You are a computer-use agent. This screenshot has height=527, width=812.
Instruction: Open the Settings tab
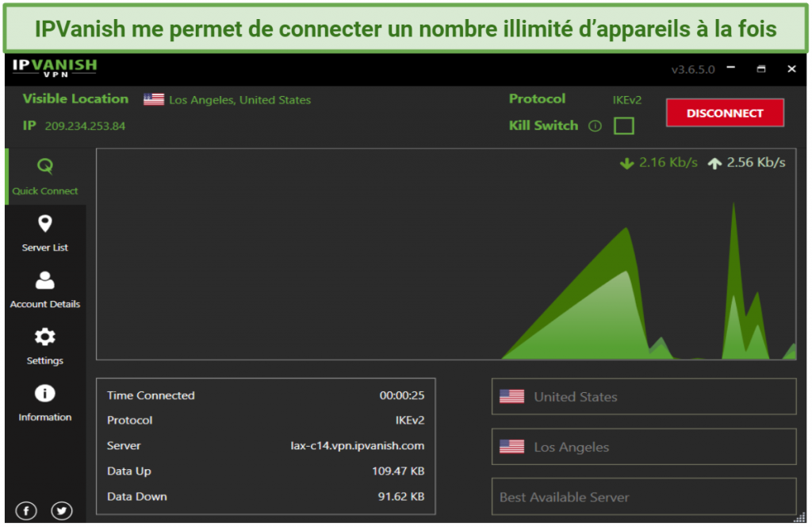click(45, 347)
